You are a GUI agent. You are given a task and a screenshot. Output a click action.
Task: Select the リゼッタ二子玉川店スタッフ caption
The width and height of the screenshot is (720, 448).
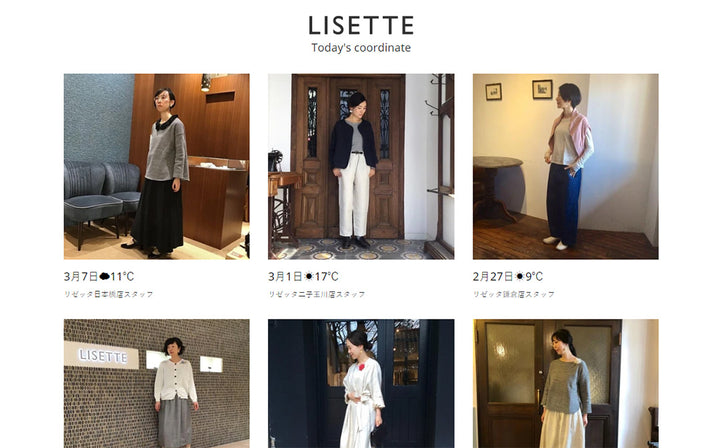click(x=317, y=294)
